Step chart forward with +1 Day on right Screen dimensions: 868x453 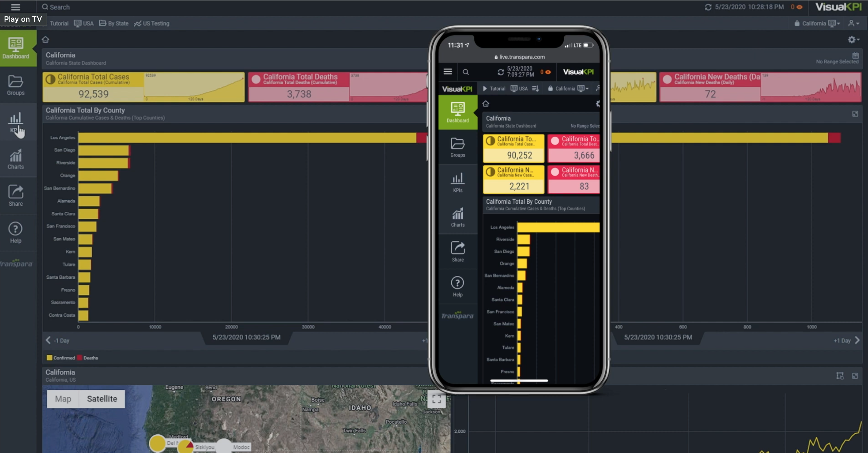pos(847,340)
